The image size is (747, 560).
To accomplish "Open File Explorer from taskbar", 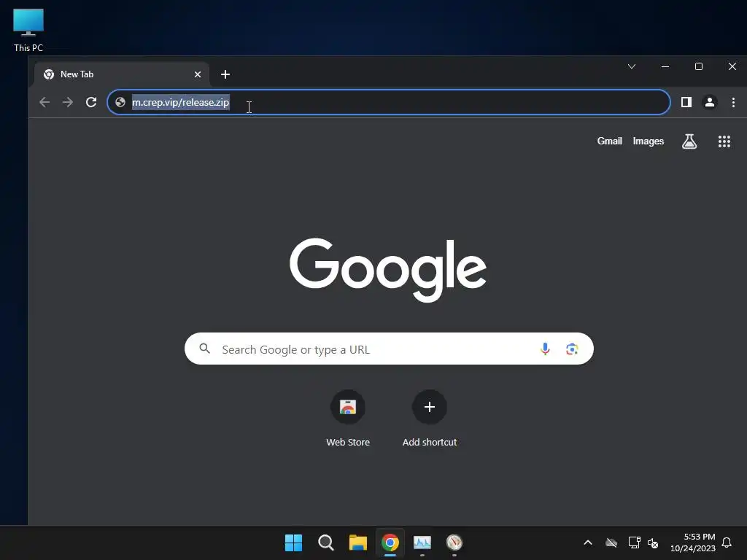I will [x=357, y=542].
